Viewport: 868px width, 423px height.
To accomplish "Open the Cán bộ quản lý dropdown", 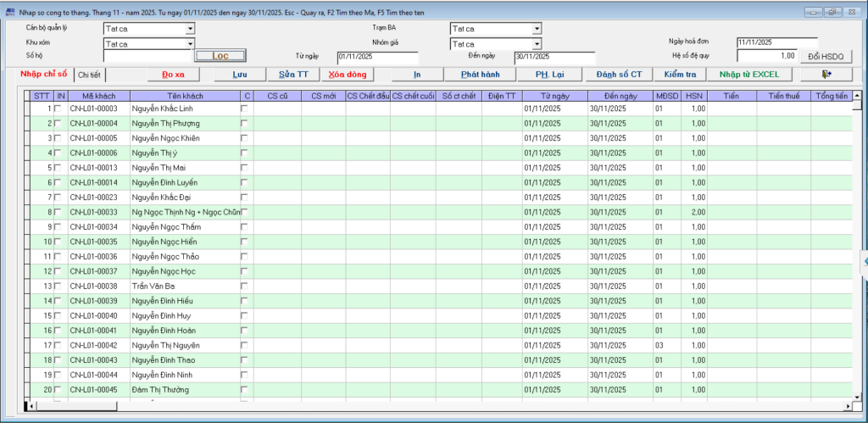I will click(x=190, y=29).
